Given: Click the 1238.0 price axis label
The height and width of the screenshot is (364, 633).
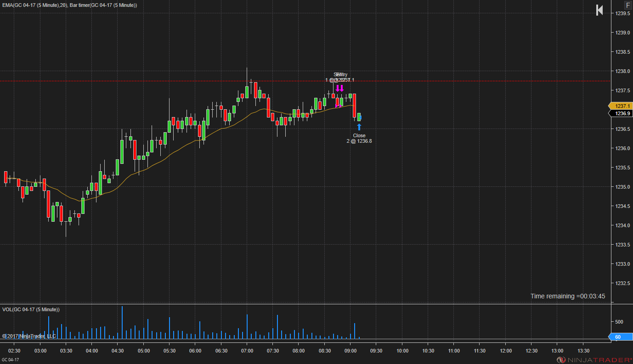Looking at the screenshot, I should tap(622, 71).
